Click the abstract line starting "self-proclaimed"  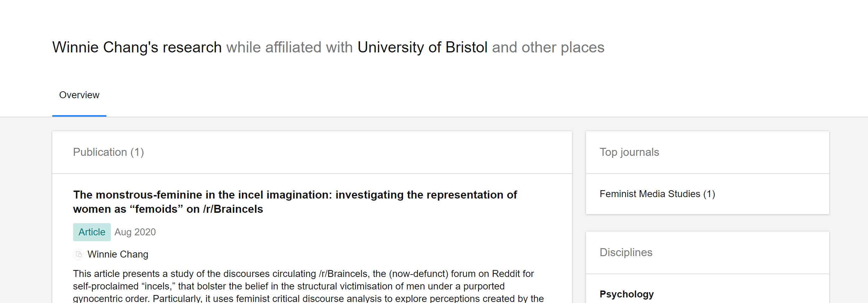(x=288, y=286)
